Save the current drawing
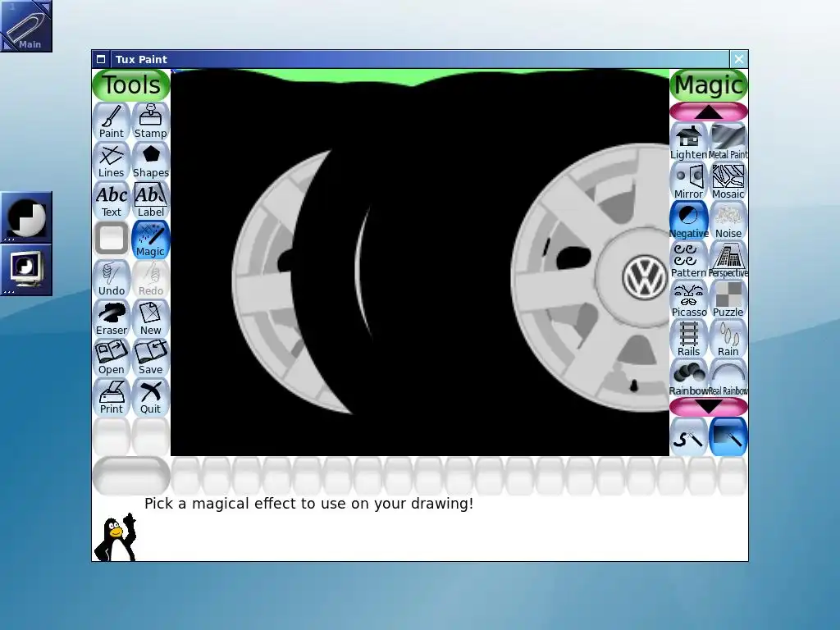 coord(151,358)
